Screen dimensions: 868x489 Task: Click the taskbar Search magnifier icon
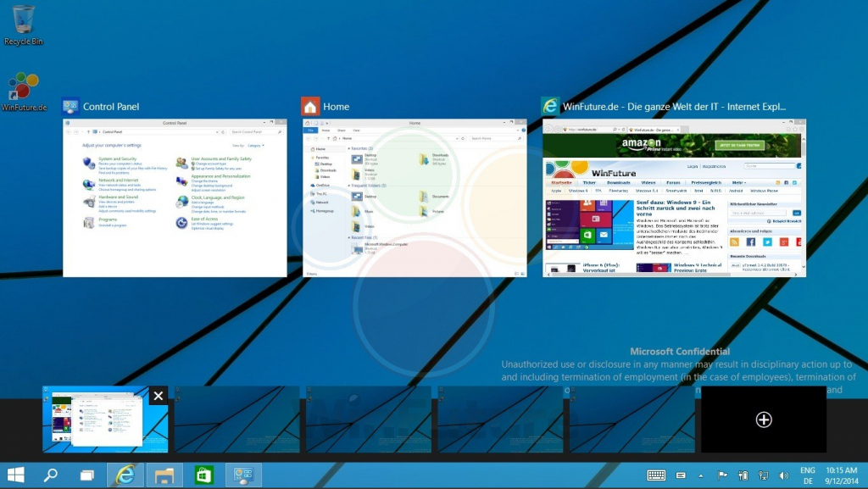tap(50, 475)
